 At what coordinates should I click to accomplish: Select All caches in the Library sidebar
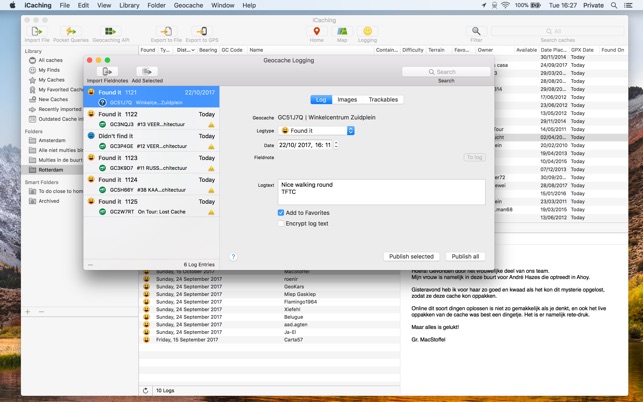tap(50, 60)
